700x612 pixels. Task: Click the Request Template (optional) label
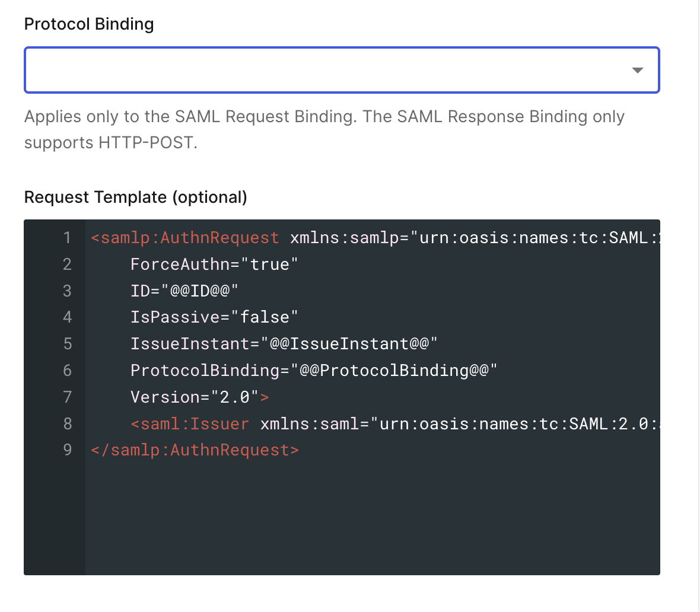135,197
